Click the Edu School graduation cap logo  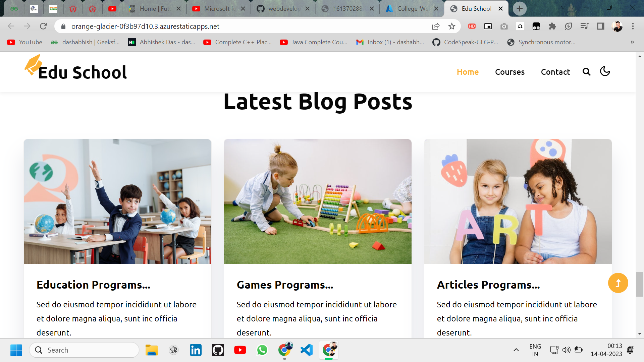[33, 65]
